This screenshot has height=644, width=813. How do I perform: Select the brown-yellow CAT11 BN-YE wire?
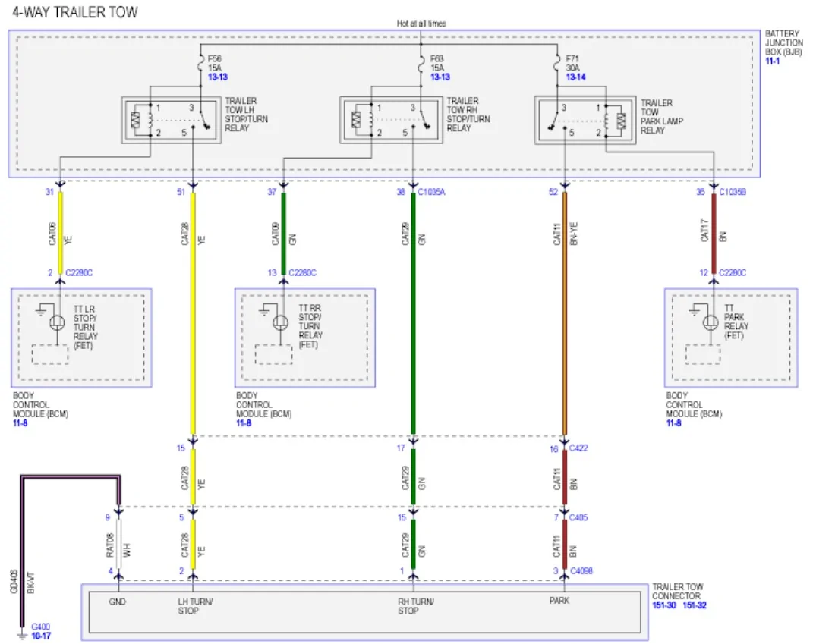[x=565, y=313]
